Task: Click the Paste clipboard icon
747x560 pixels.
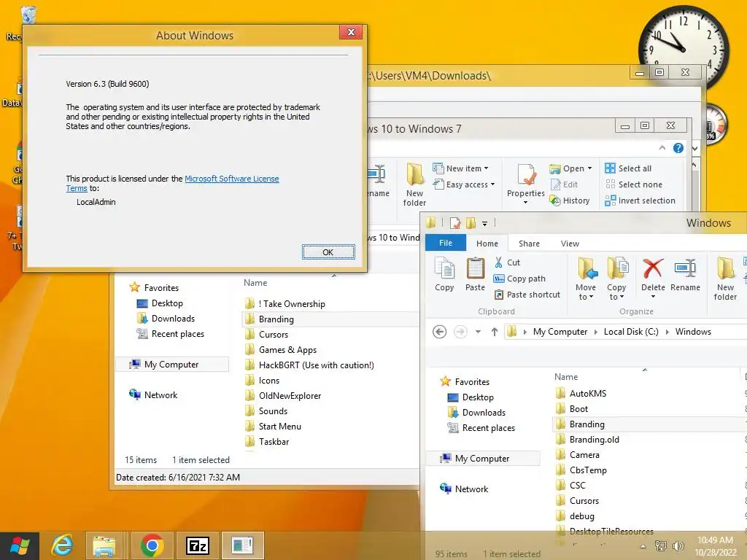Action: click(475, 274)
